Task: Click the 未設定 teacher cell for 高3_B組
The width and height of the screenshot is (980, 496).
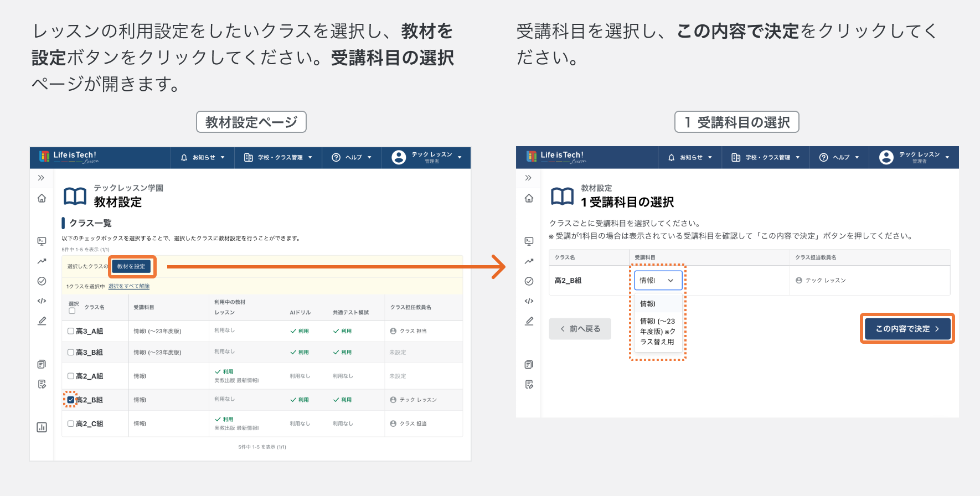Action: coord(398,352)
